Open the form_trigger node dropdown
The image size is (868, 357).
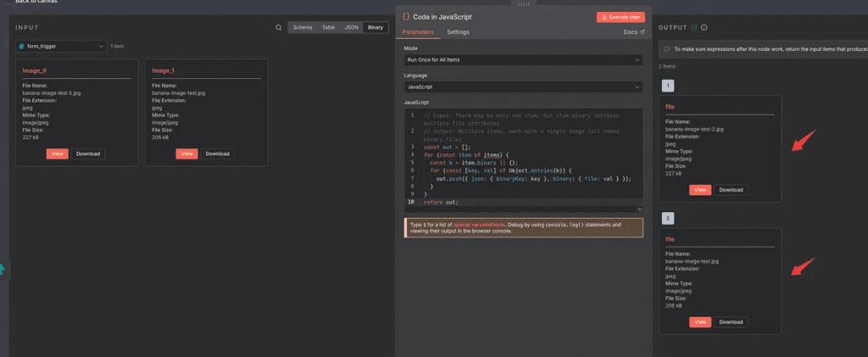point(61,46)
